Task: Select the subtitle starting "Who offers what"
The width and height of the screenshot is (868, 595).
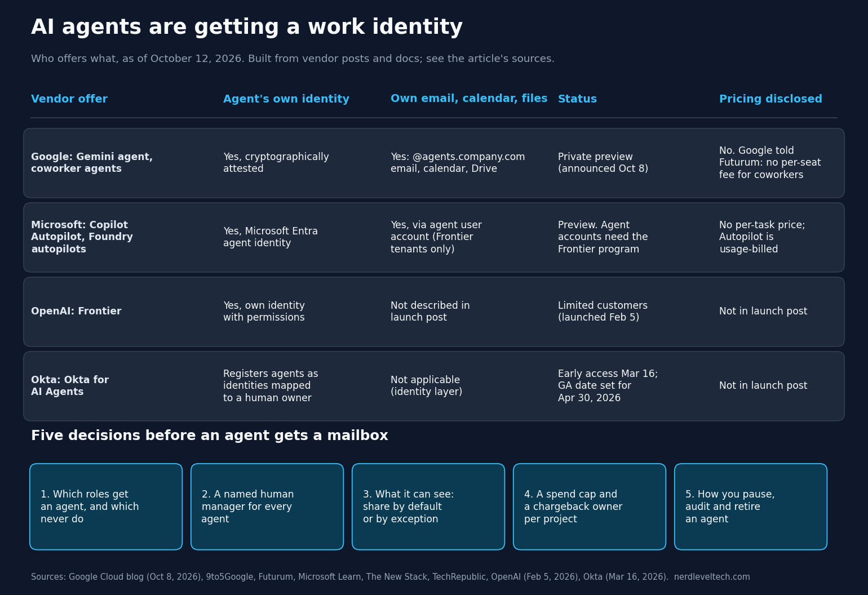Action: click(293, 59)
